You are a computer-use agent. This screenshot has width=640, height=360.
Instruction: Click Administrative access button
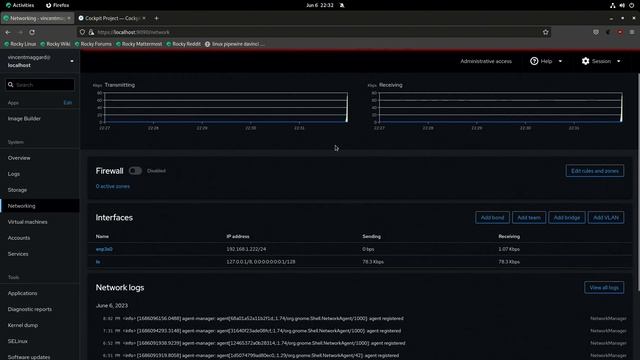486,61
